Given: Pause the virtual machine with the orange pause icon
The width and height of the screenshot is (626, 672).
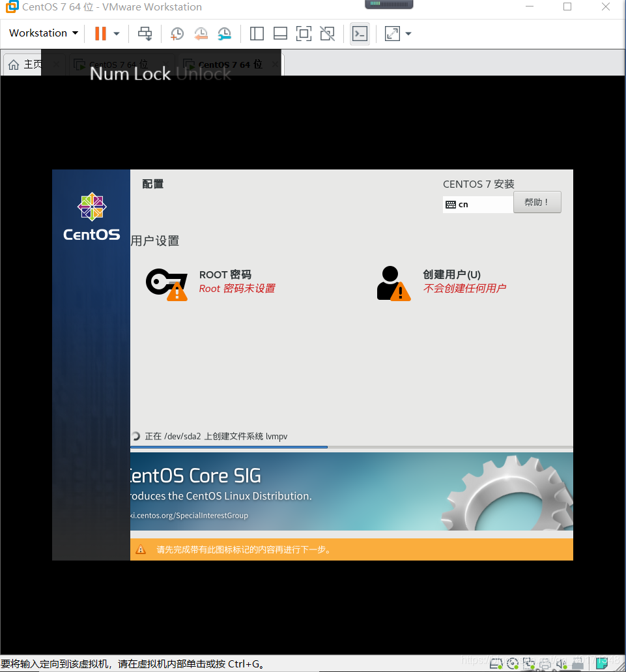Looking at the screenshot, I should (100, 33).
